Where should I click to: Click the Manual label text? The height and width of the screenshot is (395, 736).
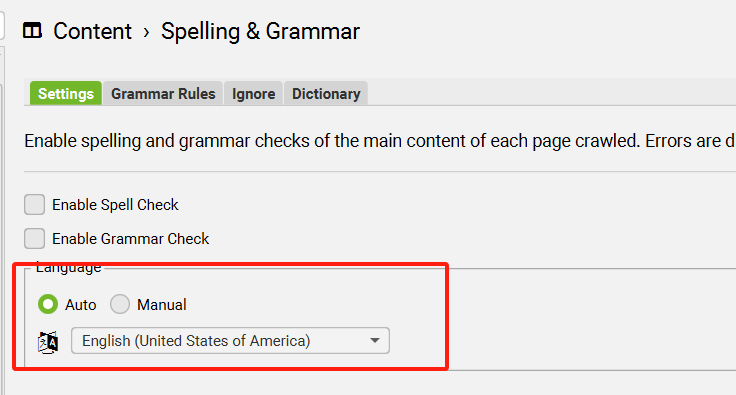click(x=161, y=305)
